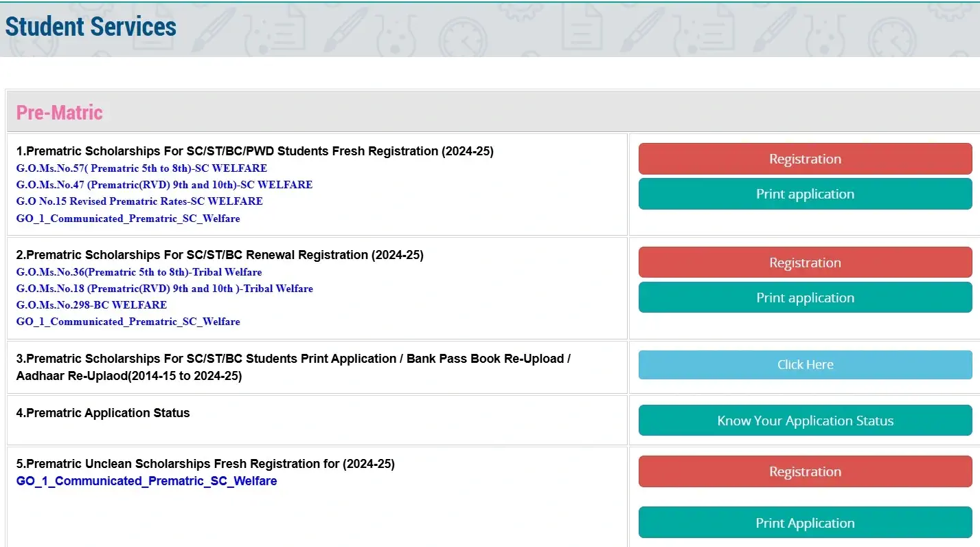
Task: Select the Prematric Application Status row title
Action: (x=103, y=413)
